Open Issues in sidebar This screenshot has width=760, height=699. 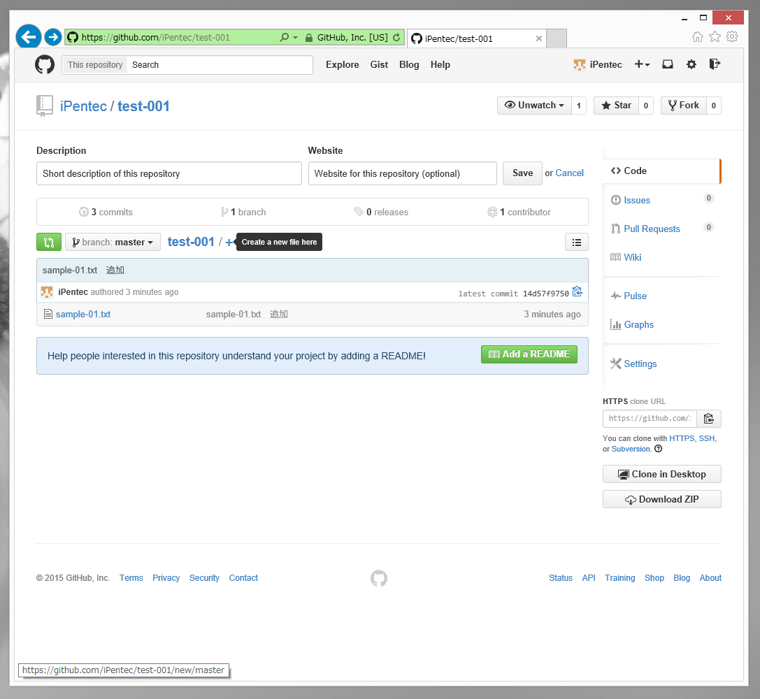(x=637, y=200)
